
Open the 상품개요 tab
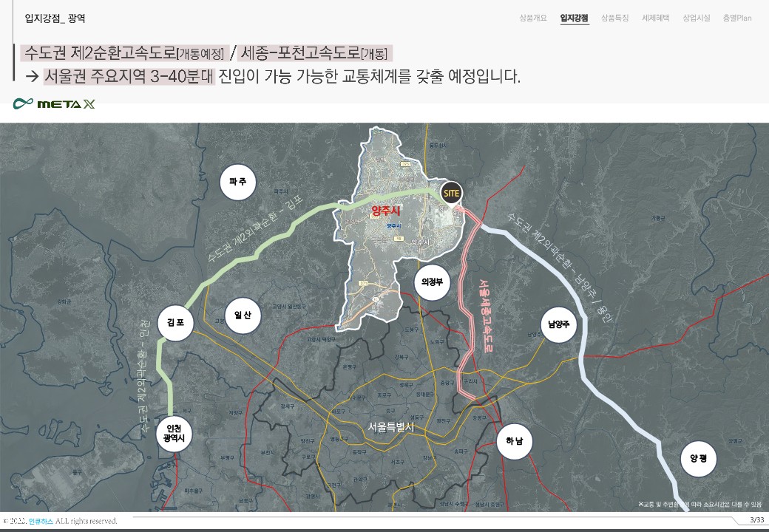tap(532, 18)
